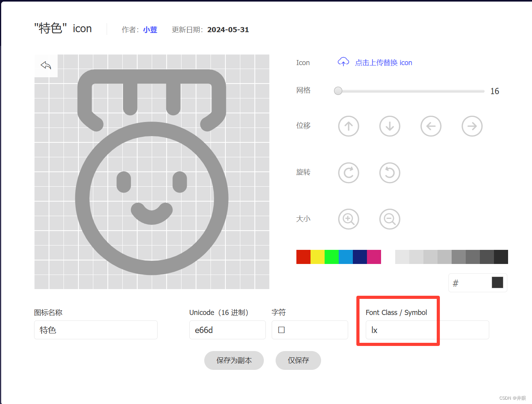Pick the yellow color swatch

click(x=318, y=257)
